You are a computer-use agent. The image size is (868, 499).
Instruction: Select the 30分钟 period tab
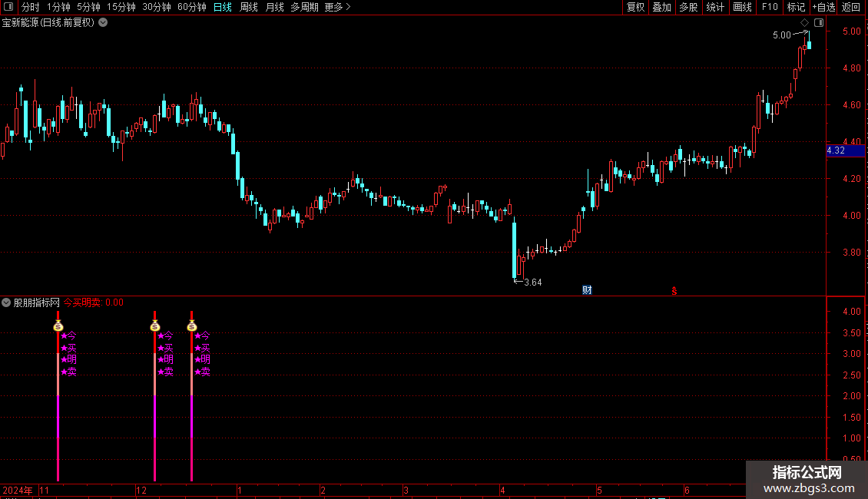point(156,7)
